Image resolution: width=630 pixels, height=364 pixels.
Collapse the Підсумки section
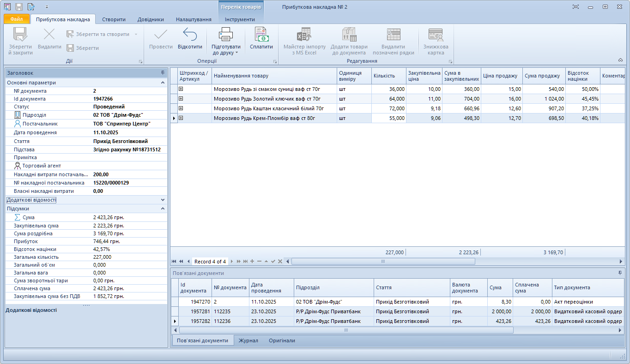coord(163,209)
